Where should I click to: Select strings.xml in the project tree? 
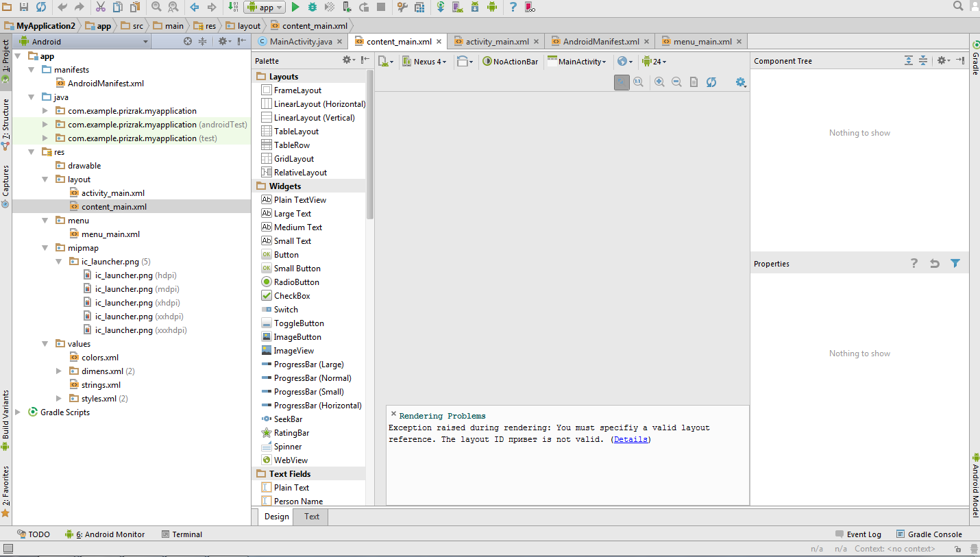pos(101,384)
